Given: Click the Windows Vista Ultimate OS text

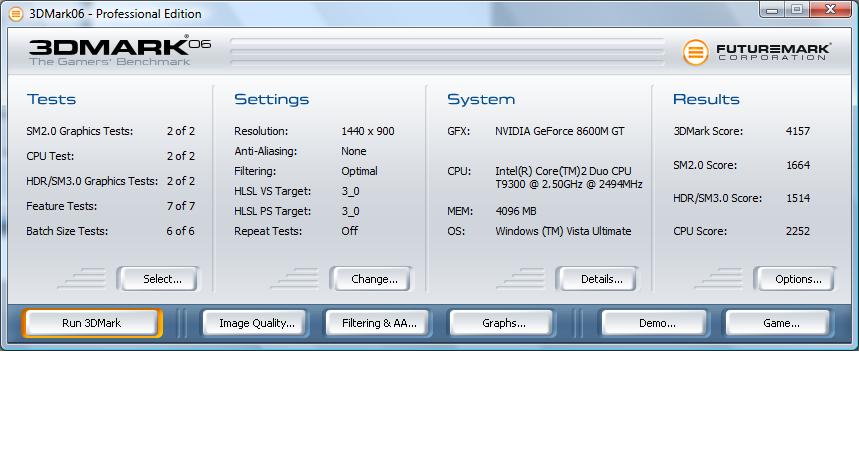Looking at the screenshot, I should (563, 231).
